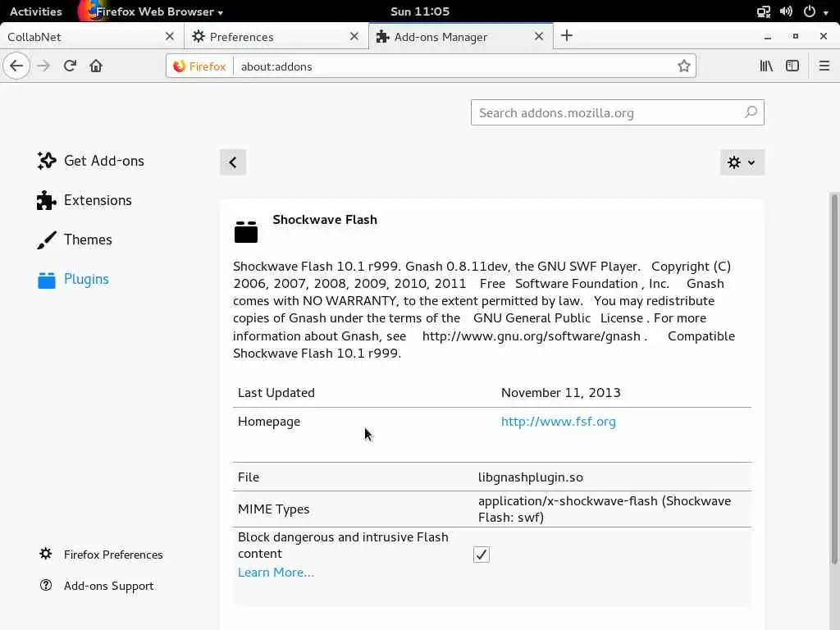Click the MIME Types label
Viewport: 840px width, 630px height.
[273, 509]
